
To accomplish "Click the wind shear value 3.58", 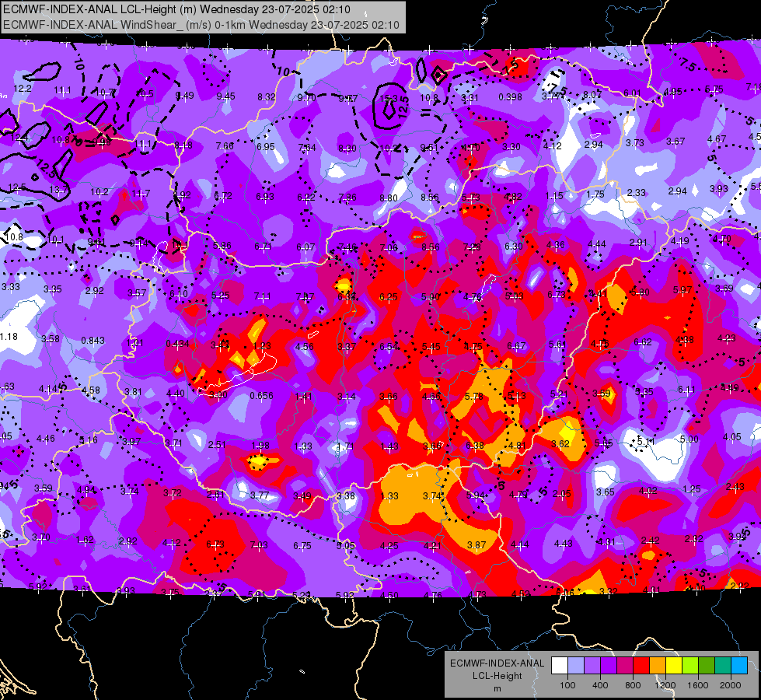I will (x=51, y=338).
